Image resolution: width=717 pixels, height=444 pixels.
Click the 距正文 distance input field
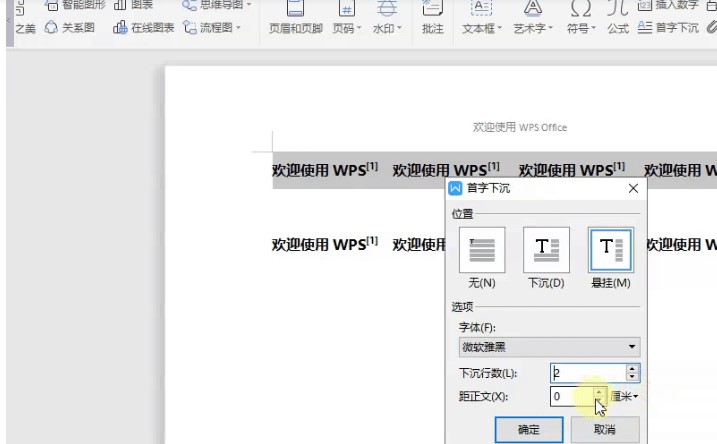coord(572,397)
